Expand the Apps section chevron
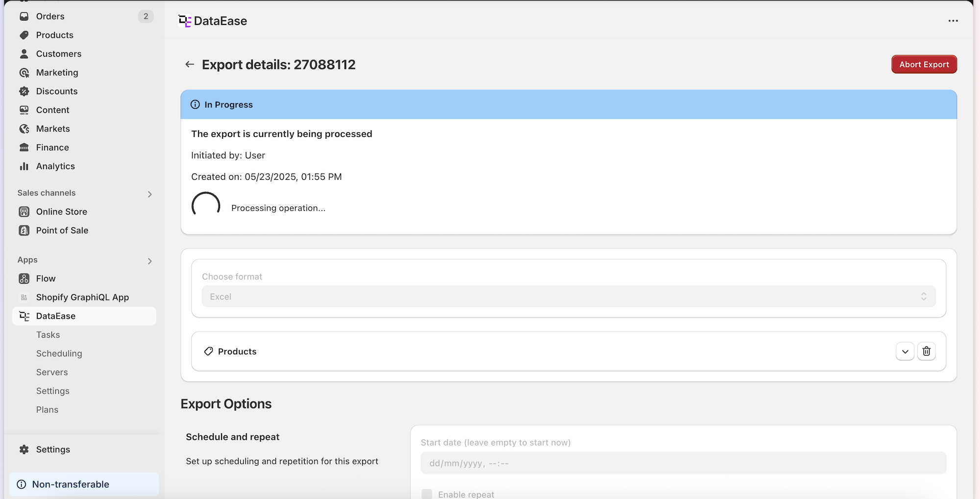Image resolution: width=980 pixels, height=499 pixels. 150,261
